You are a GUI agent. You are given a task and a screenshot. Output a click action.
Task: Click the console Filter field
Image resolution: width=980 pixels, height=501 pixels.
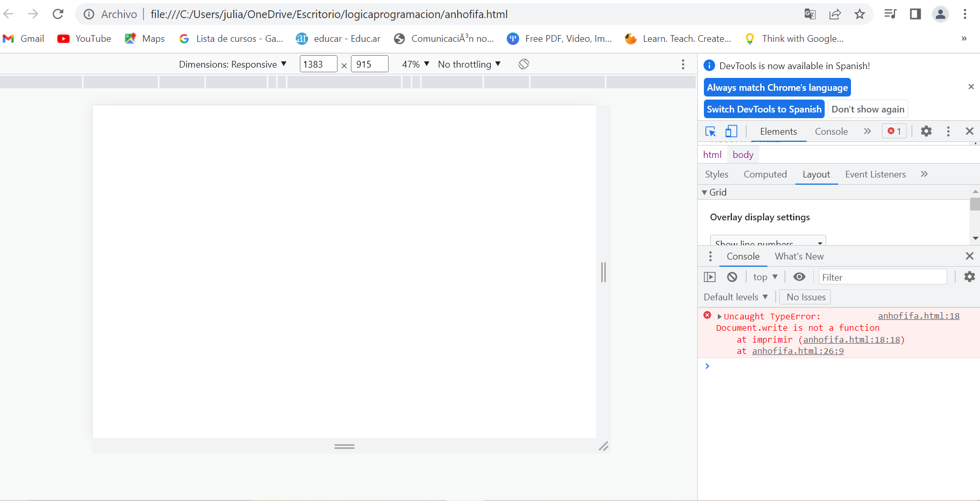[882, 277]
